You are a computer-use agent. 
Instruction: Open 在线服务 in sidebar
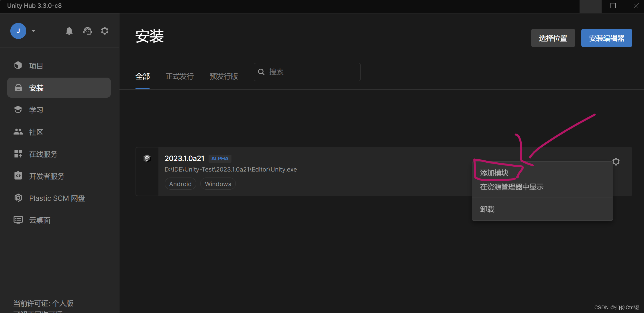(x=59, y=154)
